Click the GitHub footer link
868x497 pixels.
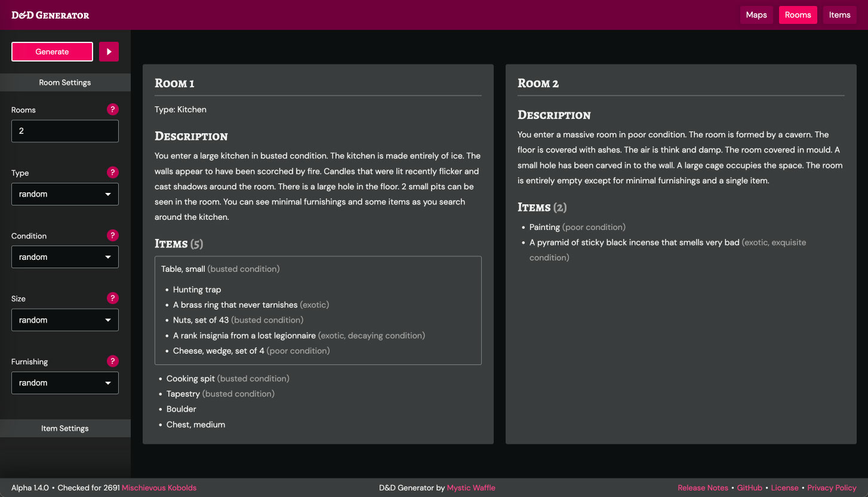pyautogui.click(x=749, y=487)
